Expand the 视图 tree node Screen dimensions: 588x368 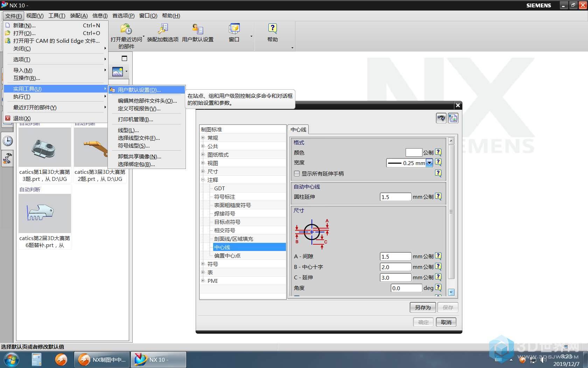203,163
